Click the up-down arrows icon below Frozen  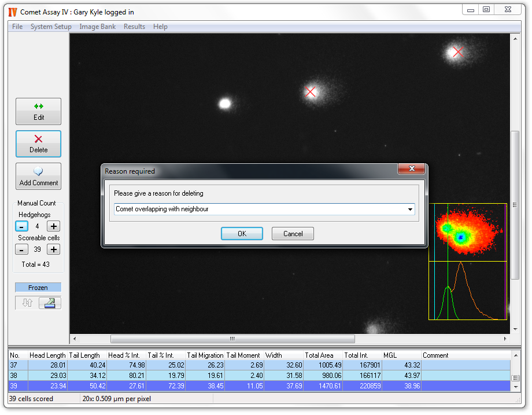[27, 303]
